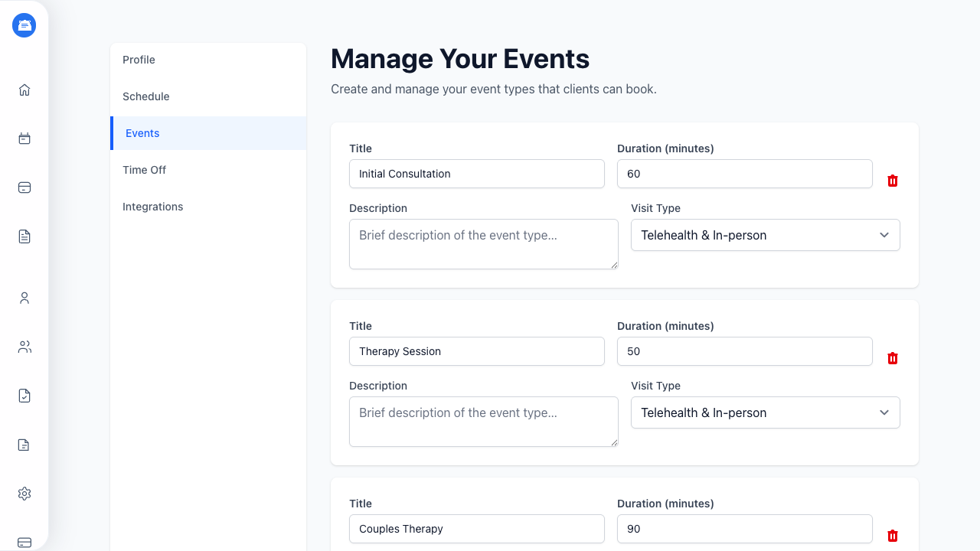This screenshot has height=551, width=980.
Task: Open the Time Off section
Action: tap(144, 170)
